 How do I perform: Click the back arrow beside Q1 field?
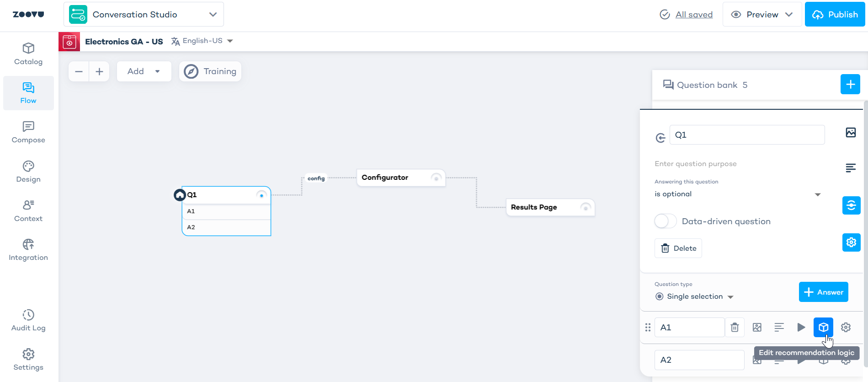660,138
